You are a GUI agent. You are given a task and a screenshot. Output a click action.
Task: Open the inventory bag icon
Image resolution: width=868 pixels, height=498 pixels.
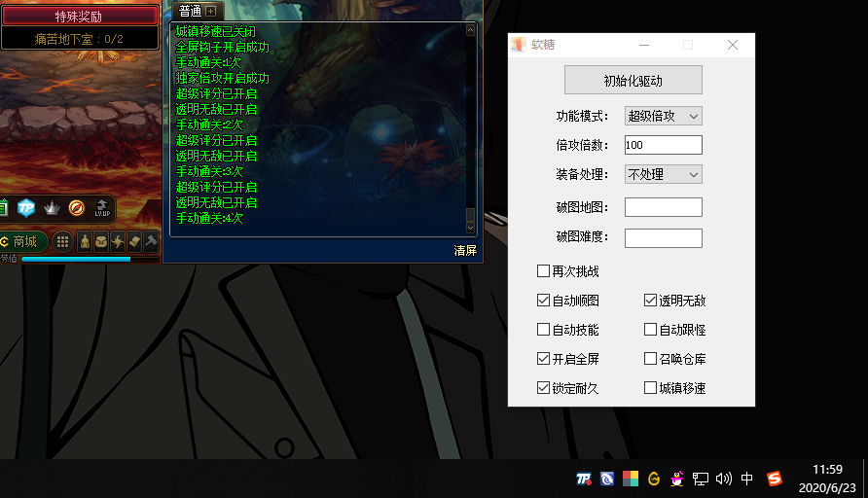tap(101, 242)
